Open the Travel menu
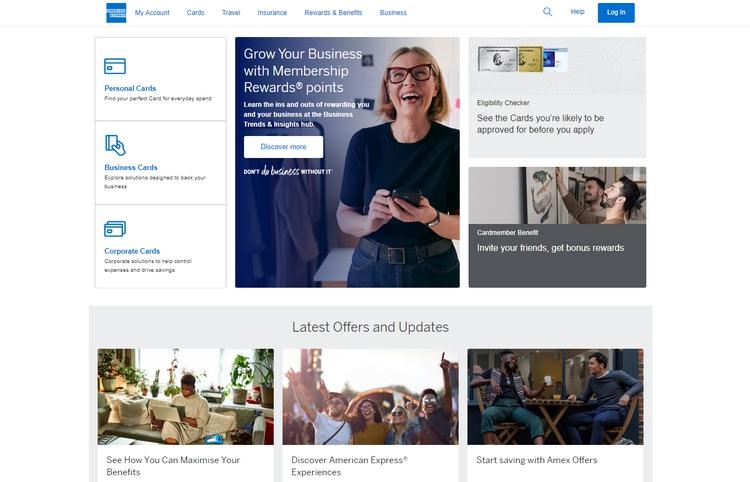 pos(231,13)
